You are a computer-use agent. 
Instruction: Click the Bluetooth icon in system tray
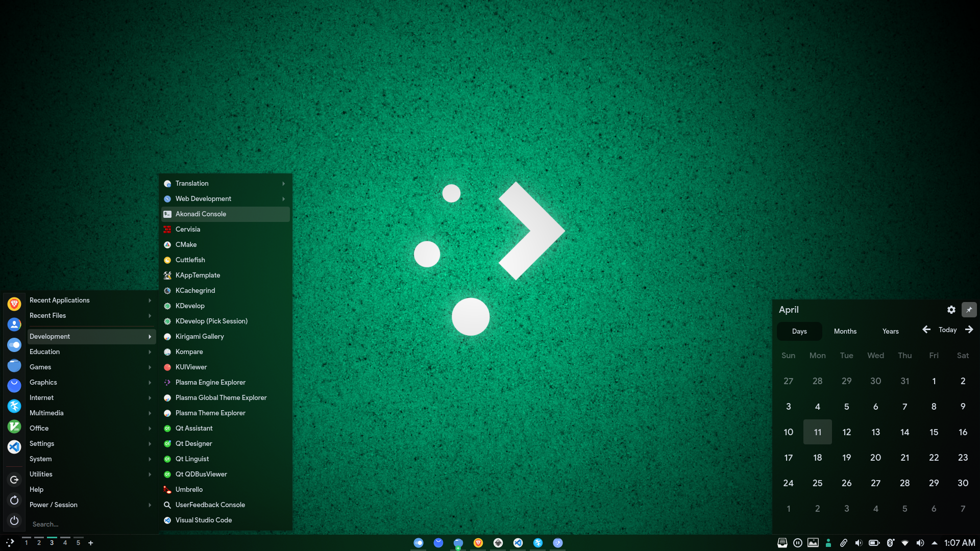click(890, 543)
